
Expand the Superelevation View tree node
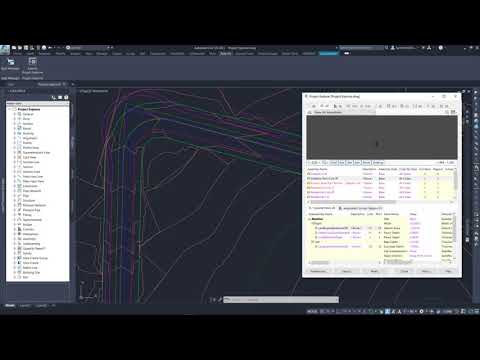(15, 152)
